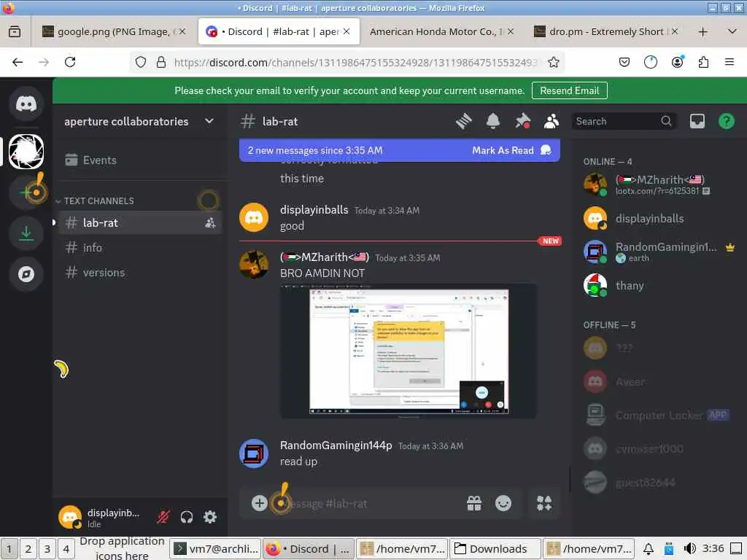Open Save to Pocket icon
Viewport: 747px width, 560px height.
point(624,63)
